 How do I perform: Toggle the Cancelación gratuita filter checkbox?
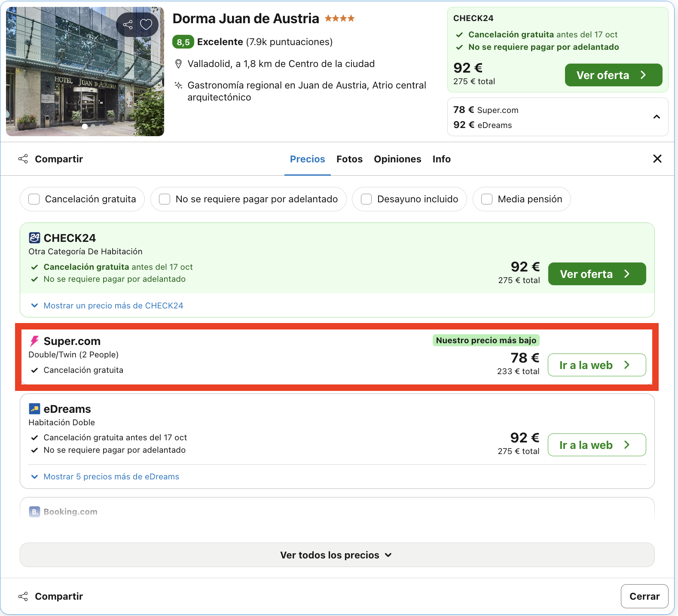tap(34, 199)
